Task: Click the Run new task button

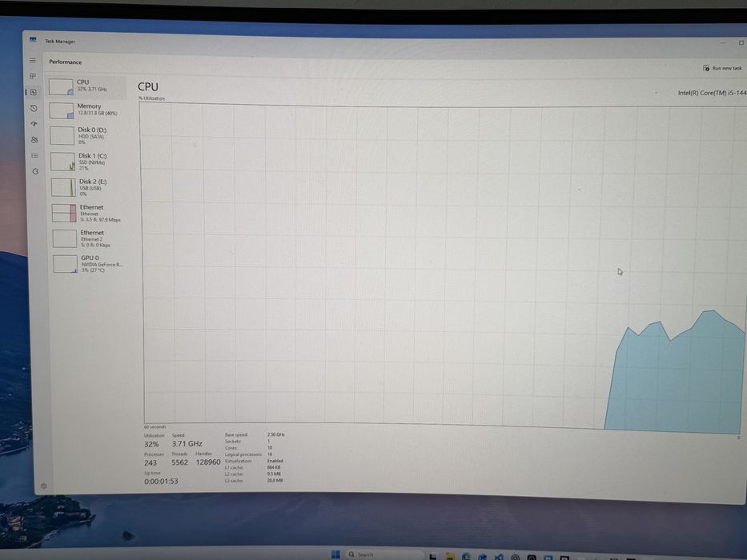Action: 722,68
